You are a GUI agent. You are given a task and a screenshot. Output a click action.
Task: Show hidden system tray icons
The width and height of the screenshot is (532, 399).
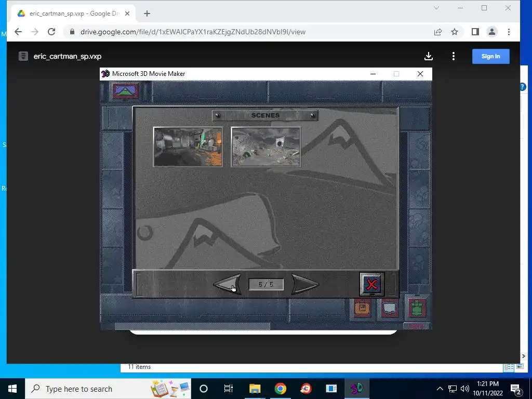coord(440,389)
